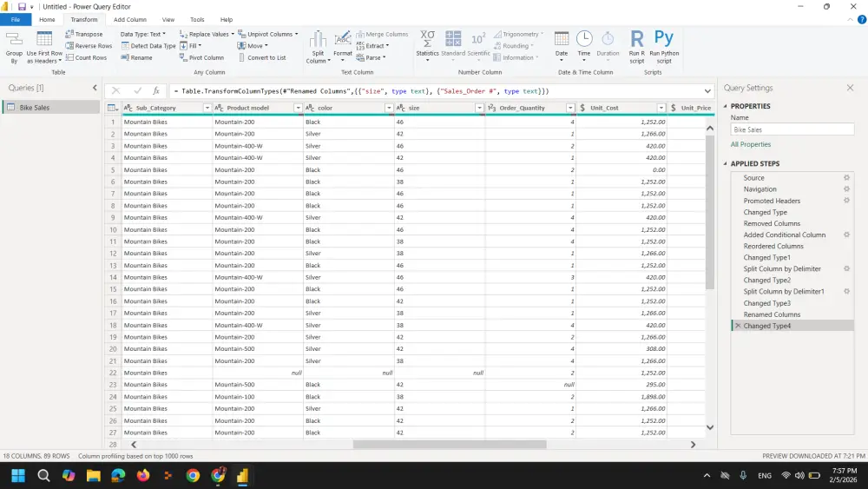
Task: Click the horizontal scrollbar thumb
Action: point(450,445)
